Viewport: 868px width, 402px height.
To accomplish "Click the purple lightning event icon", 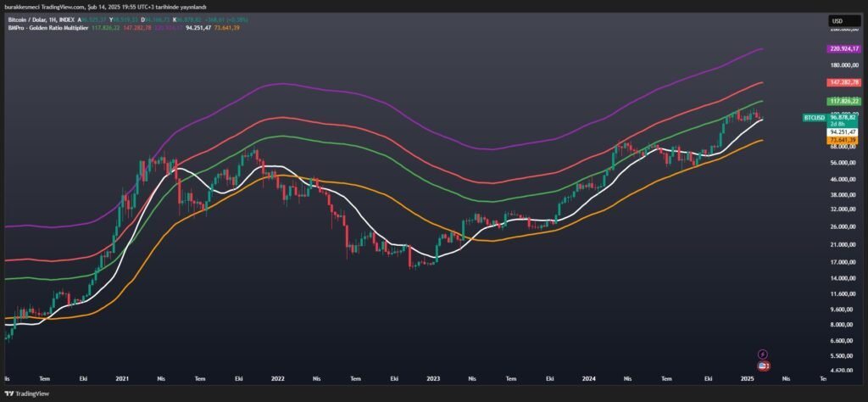I will (762, 354).
